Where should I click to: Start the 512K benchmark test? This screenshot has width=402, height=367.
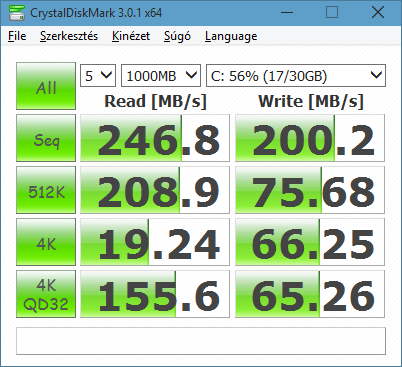coord(46,190)
